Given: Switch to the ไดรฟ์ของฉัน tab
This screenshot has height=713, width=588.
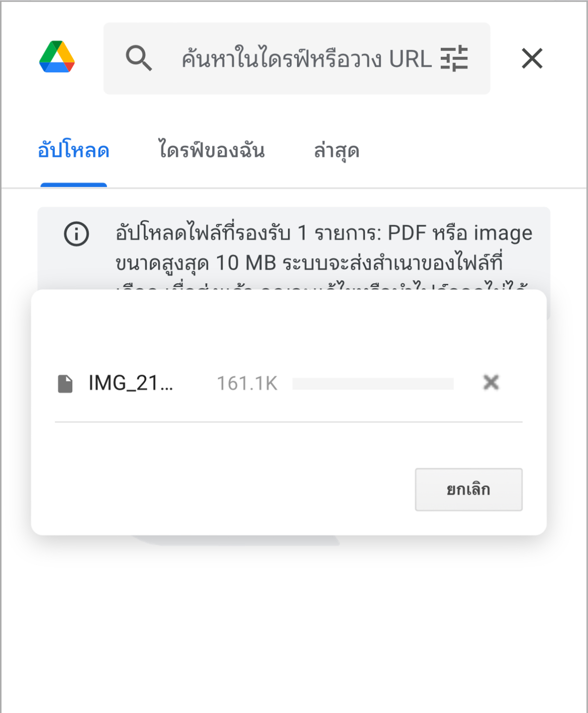Looking at the screenshot, I should pyautogui.click(x=212, y=150).
